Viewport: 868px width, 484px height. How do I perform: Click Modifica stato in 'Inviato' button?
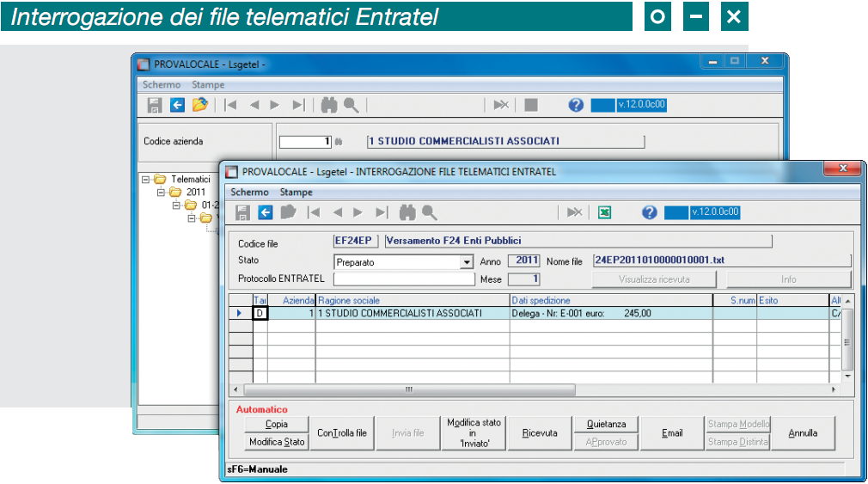[474, 433]
